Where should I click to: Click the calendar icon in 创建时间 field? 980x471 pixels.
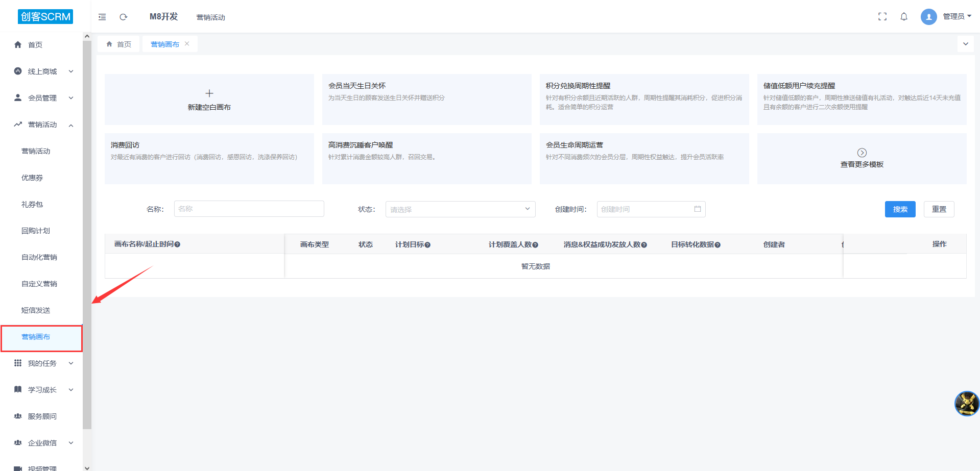point(698,209)
